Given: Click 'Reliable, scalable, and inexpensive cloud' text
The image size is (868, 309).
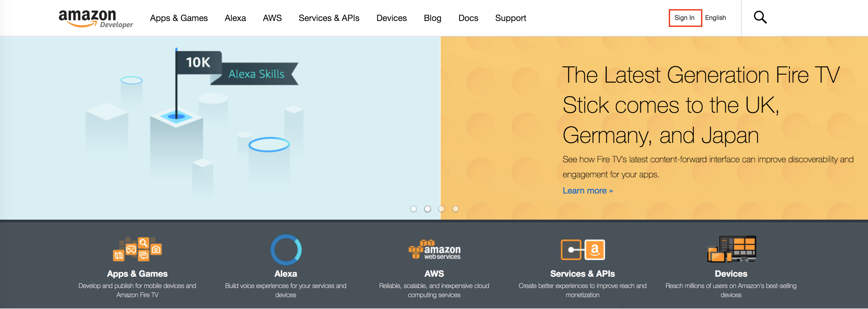Looking at the screenshot, I should click(x=434, y=290).
